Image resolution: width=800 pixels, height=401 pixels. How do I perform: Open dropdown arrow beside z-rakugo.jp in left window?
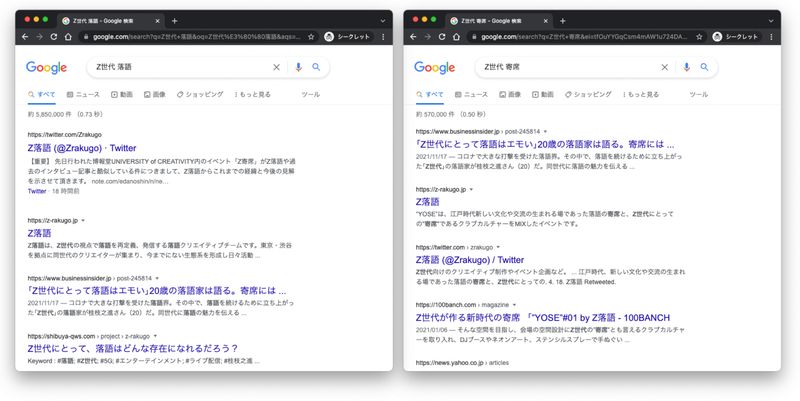pyautogui.click(x=83, y=221)
